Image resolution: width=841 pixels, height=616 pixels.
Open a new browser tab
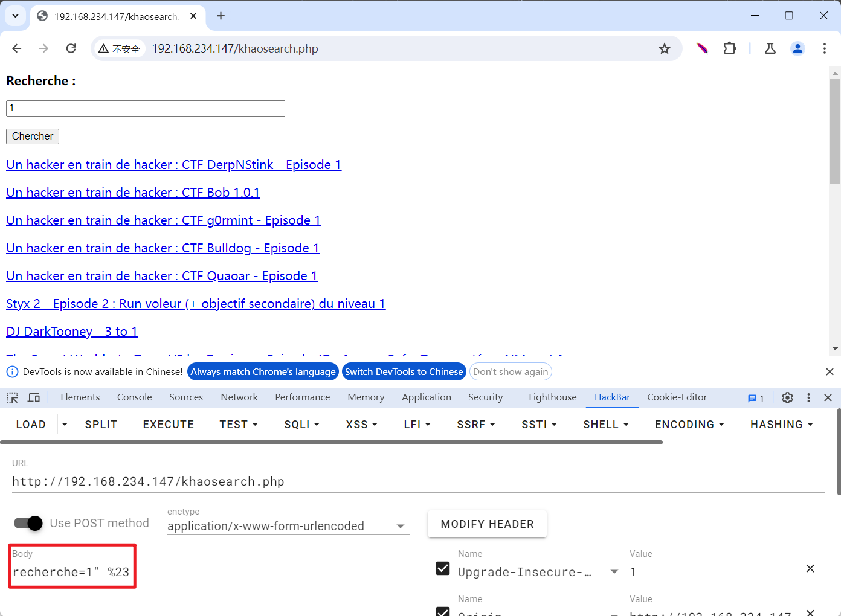[x=221, y=16]
